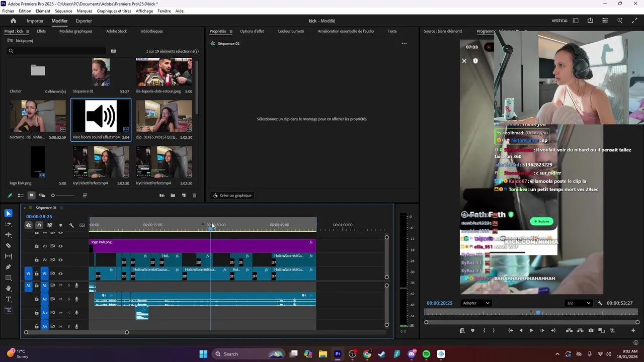Image resolution: width=644 pixels, height=362 pixels.
Task: Click timeline horizontal zoom scrollbar
Action: [76, 332]
